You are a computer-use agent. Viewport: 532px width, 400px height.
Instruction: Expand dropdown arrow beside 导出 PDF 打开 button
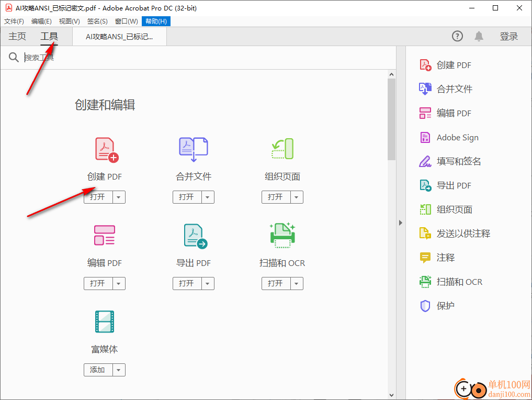pos(208,284)
